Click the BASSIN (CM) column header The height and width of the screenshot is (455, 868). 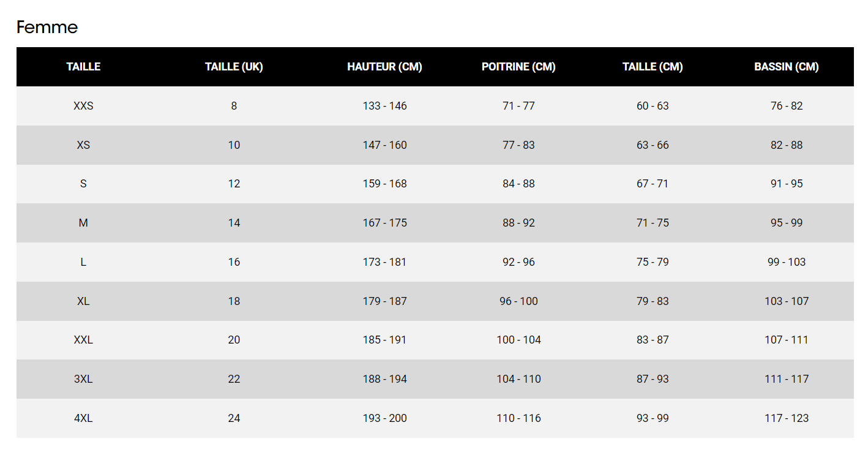(x=786, y=67)
